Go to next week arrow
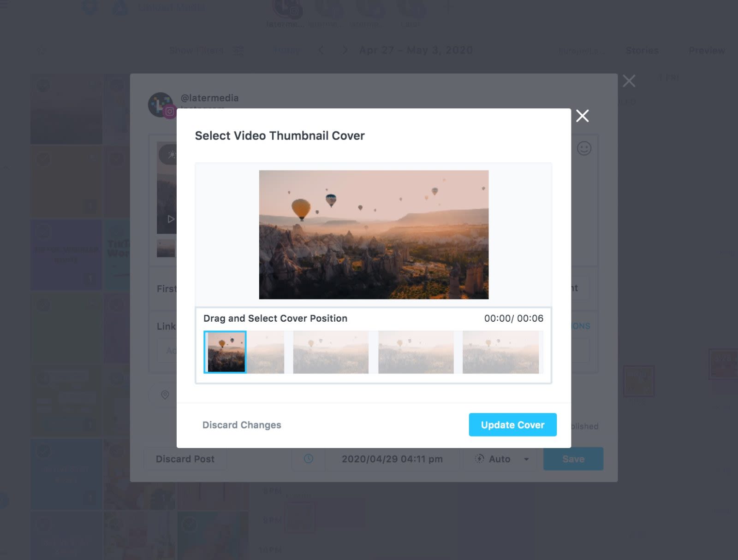 pos(345,50)
